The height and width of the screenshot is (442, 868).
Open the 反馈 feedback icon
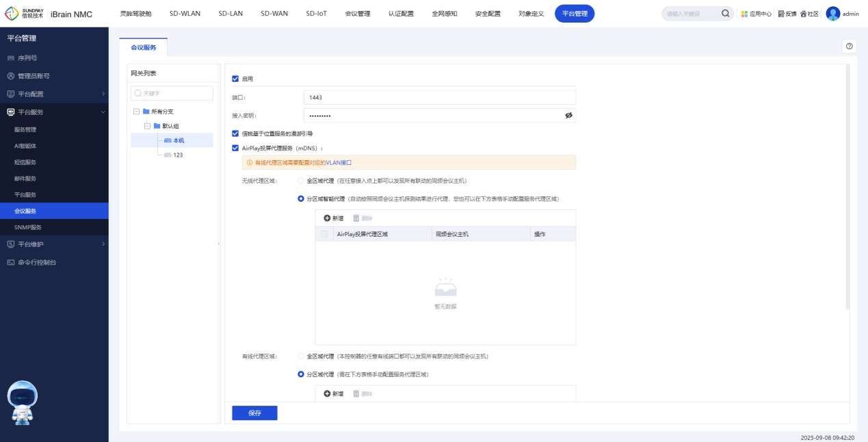[x=781, y=14]
